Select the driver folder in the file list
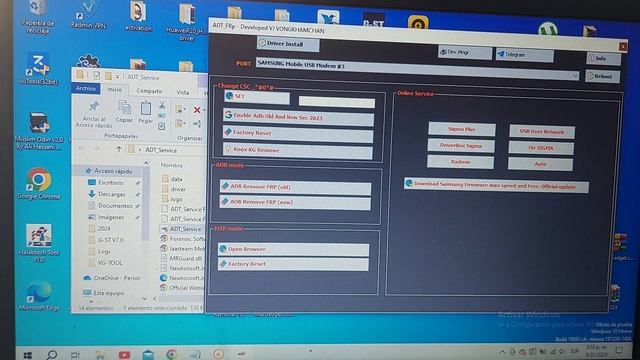640x360 pixels. point(178,189)
